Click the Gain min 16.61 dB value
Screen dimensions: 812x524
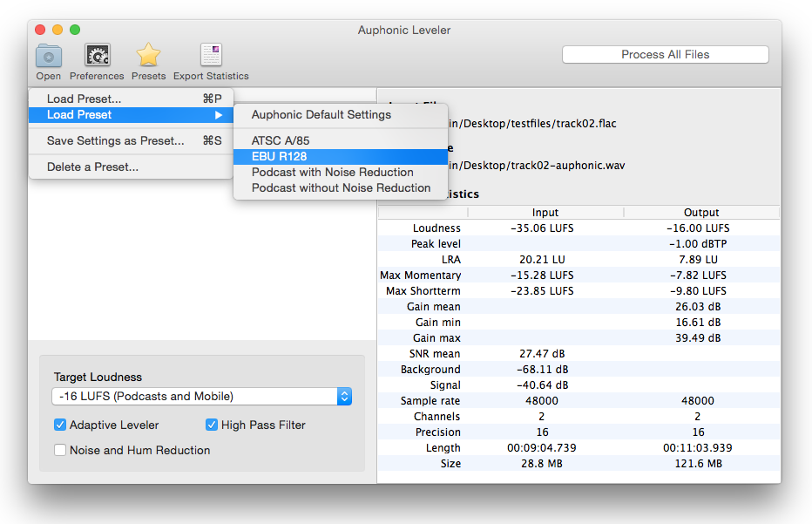point(698,323)
